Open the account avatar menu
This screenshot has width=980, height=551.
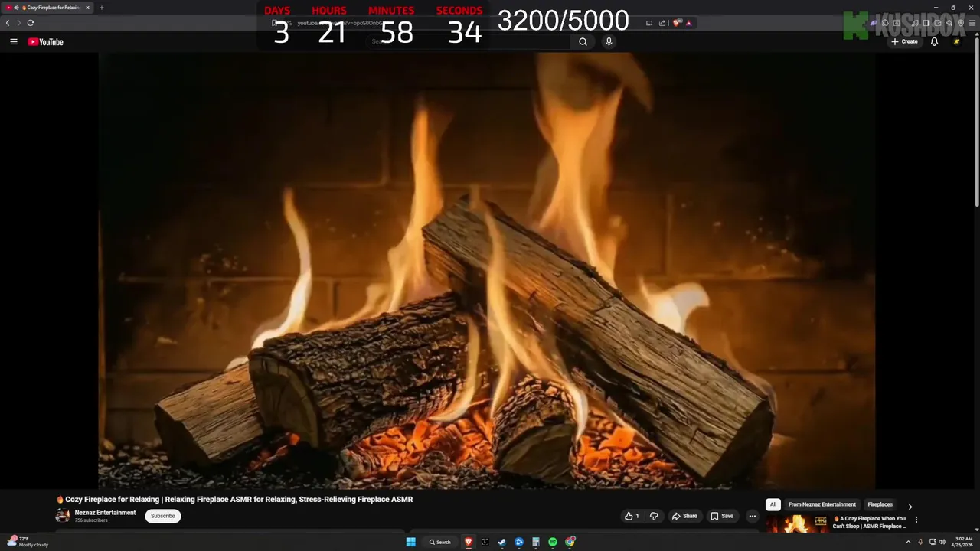coord(956,42)
